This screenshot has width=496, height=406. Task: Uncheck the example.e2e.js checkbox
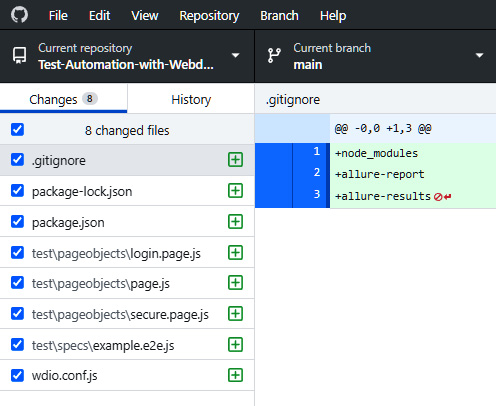point(17,345)
